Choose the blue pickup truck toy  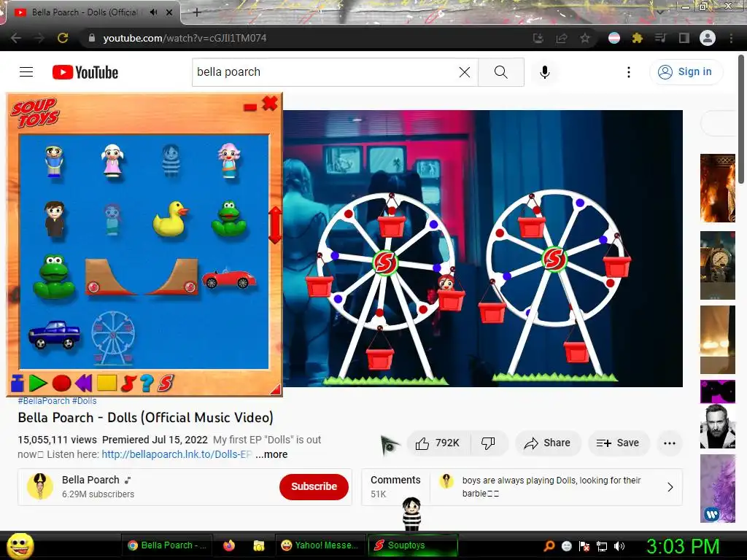(54, 334)
